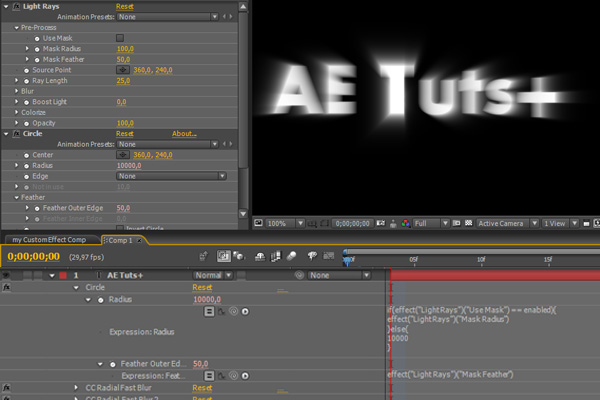Click the Source Point crosshair button
This screenshot has height=400, width=600.
click(x=122, y=70)
